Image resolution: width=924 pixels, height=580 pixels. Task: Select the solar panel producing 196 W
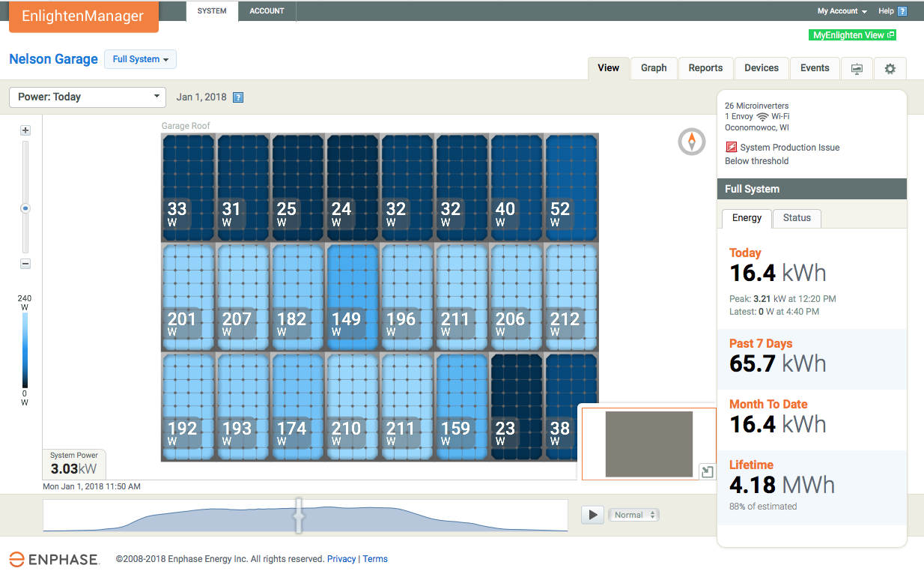pyautogui.click(x=407, y=297)
